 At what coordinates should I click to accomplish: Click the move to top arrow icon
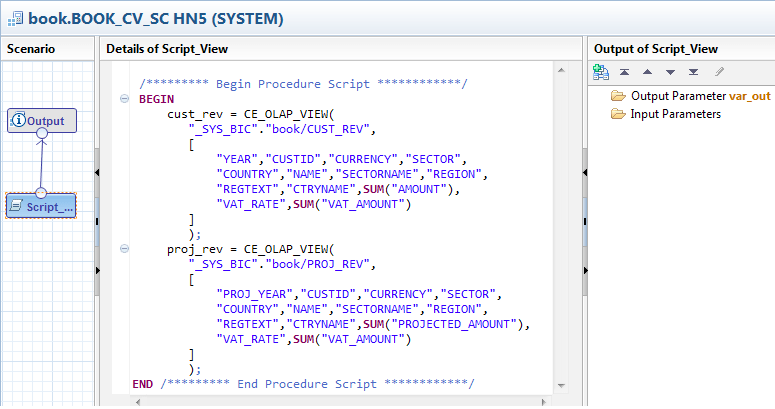(x=624, y=72)
